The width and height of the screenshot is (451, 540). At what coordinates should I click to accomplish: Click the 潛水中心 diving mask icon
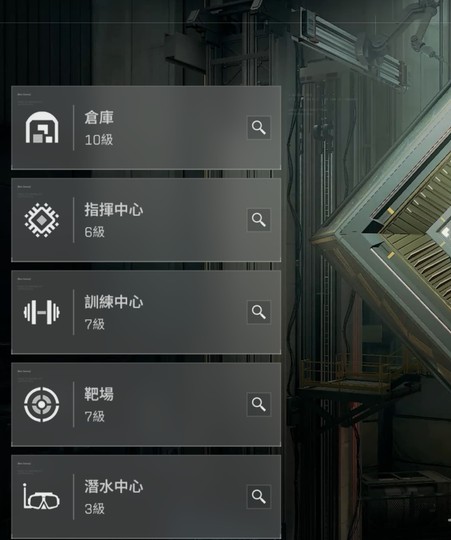42,496
